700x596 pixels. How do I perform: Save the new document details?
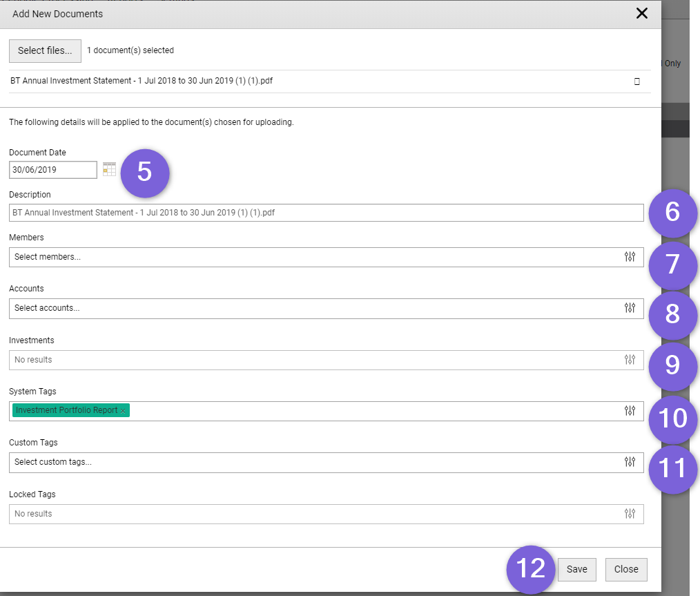tap(577, 570)
